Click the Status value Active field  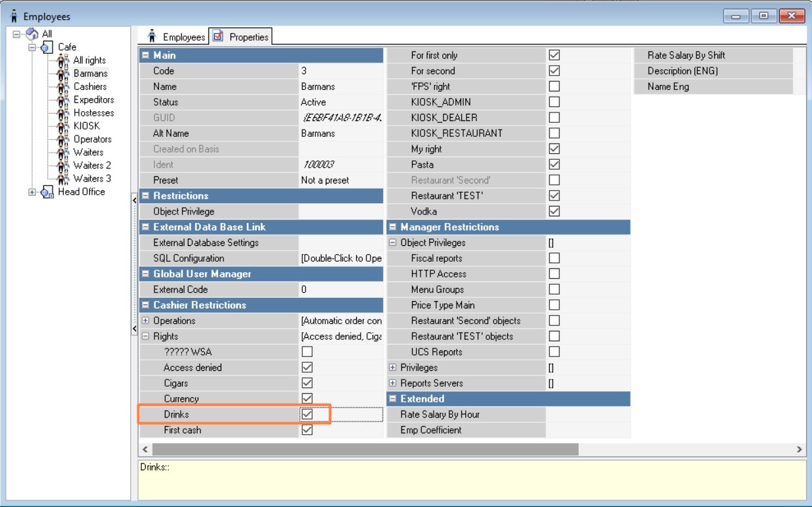[x=341, y=102]
